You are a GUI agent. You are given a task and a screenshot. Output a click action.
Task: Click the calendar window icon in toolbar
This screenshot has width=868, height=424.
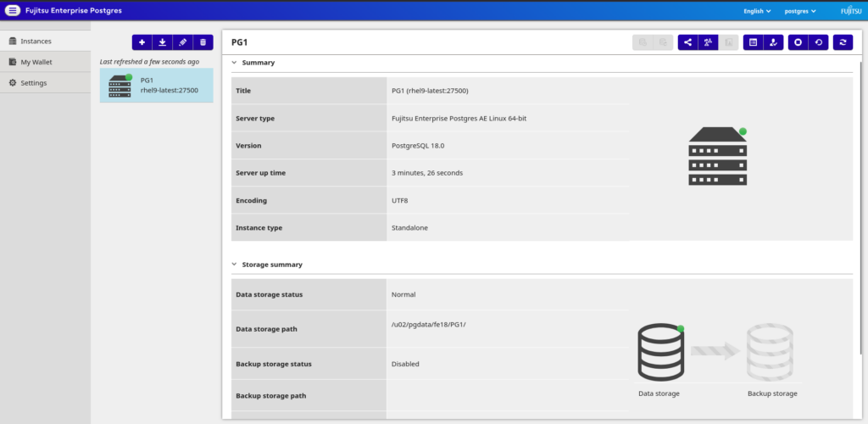pyautogui.click(x=753, y=42)
